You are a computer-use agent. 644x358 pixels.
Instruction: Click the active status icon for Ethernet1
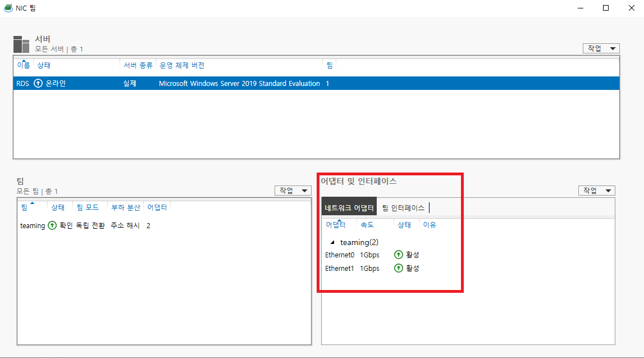click(x=399, y=269)
